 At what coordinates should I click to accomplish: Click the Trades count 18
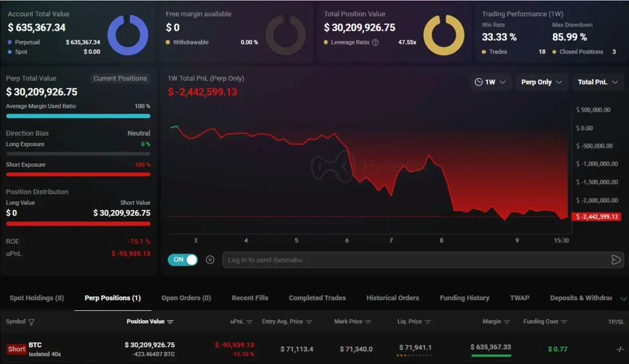coord(542,52)
